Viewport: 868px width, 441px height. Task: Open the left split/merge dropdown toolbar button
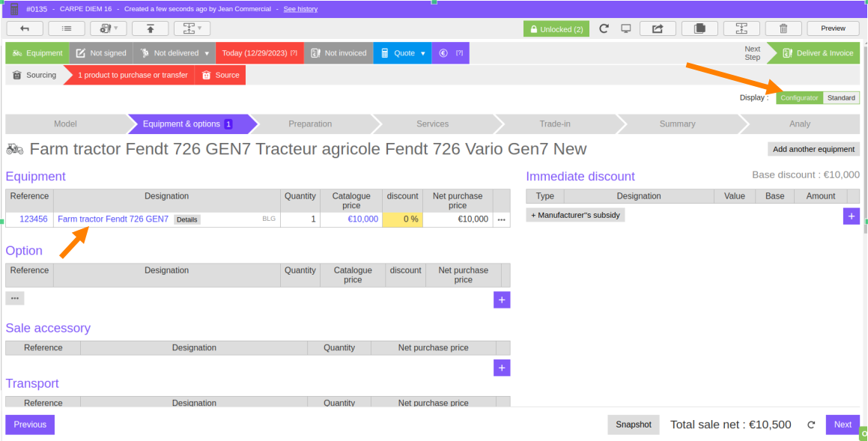tap(192, 28)
